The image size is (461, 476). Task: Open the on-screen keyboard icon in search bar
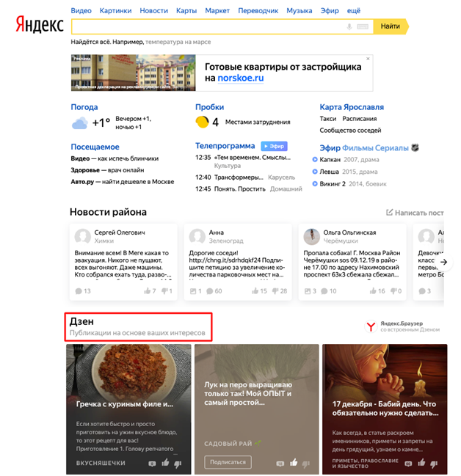click(363, 26)
